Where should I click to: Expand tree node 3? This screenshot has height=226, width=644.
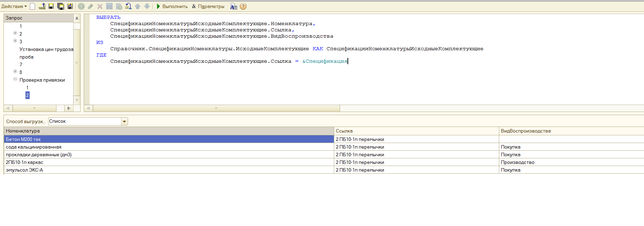(15, 41)
